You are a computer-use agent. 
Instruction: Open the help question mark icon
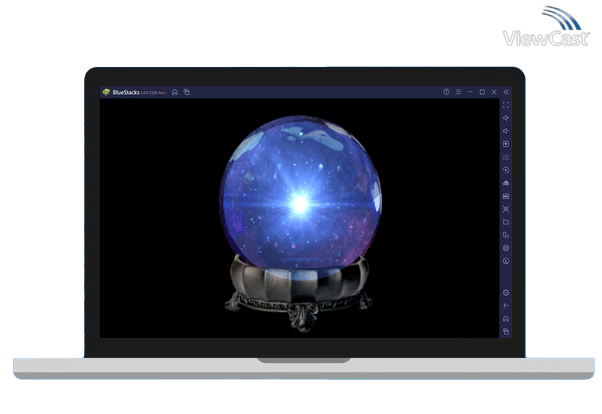[446, 92]
